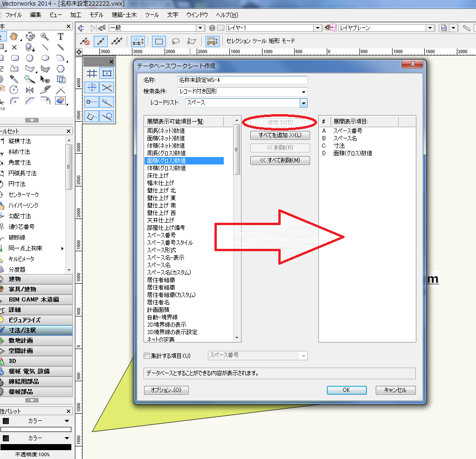Click the black pen color swatch bar
This screenshot has height=459, width=476.
pyautogui.click(x=36, y=447)
